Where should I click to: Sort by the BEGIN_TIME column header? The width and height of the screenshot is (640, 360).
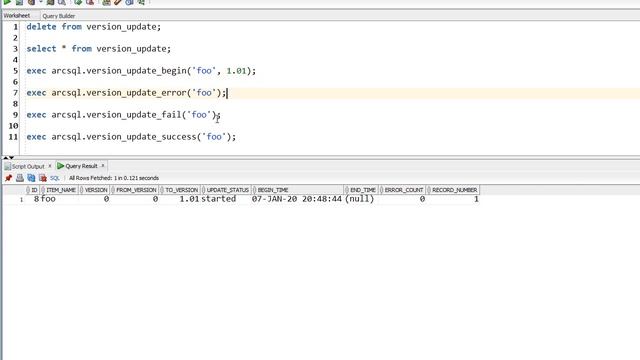298,190
